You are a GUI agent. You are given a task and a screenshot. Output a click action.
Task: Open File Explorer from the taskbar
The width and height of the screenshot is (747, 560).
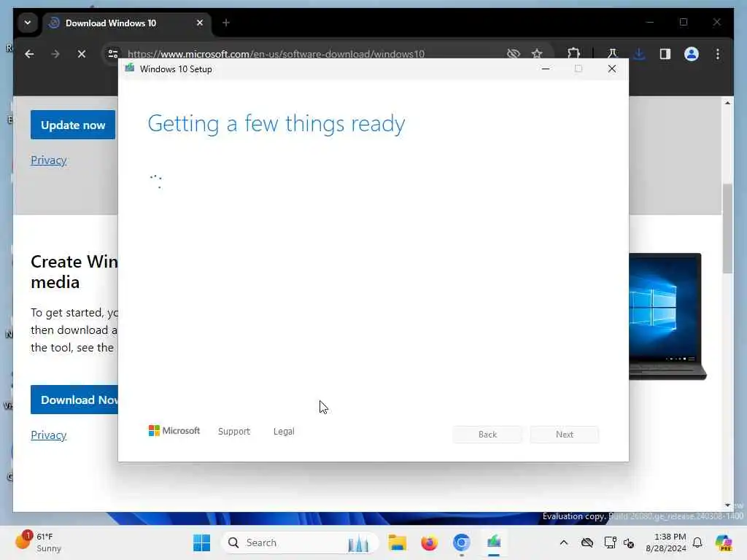click(x=397, y=542)
